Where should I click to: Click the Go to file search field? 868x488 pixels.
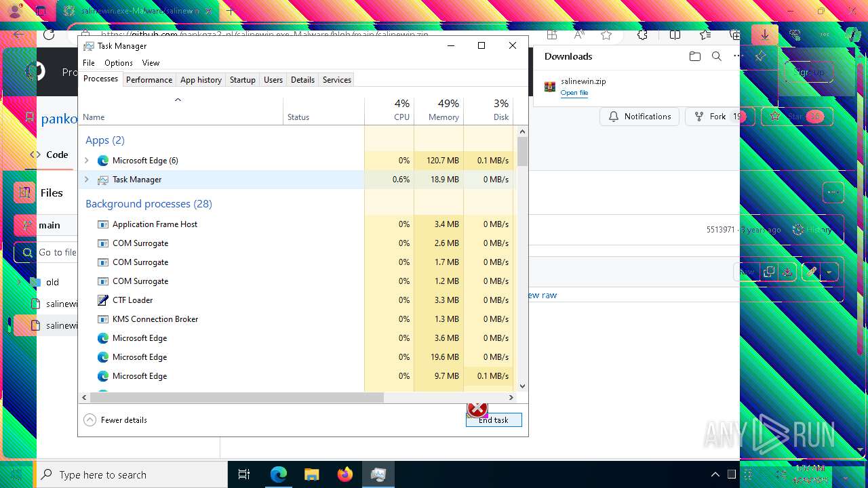46,253
